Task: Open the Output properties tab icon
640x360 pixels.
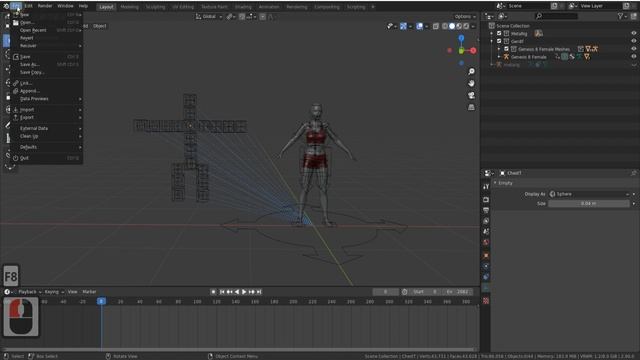Action: pos(486,210)
